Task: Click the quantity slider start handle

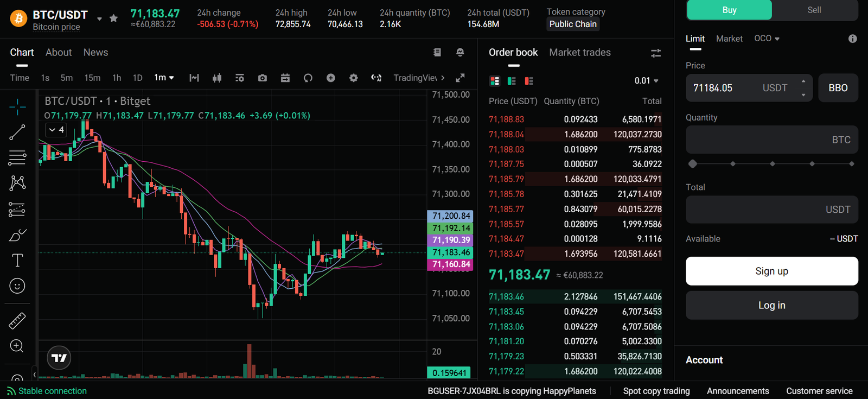Action: 692,163
